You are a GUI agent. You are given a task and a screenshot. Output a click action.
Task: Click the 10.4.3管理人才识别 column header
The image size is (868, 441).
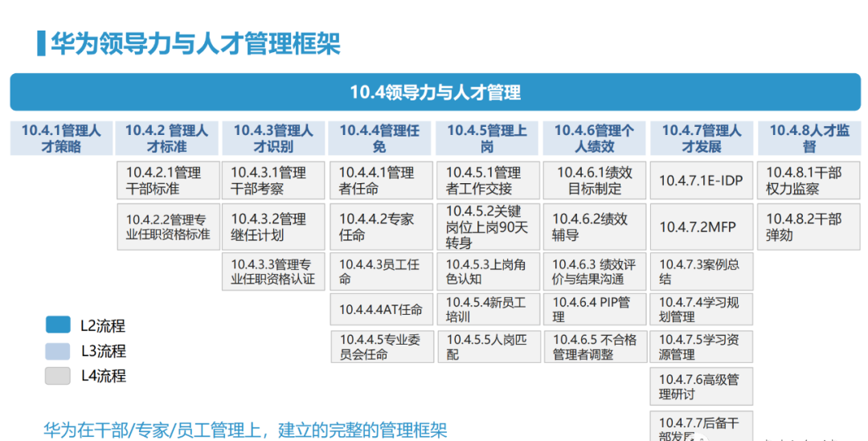pyautogui.click(x=273, y=138)
